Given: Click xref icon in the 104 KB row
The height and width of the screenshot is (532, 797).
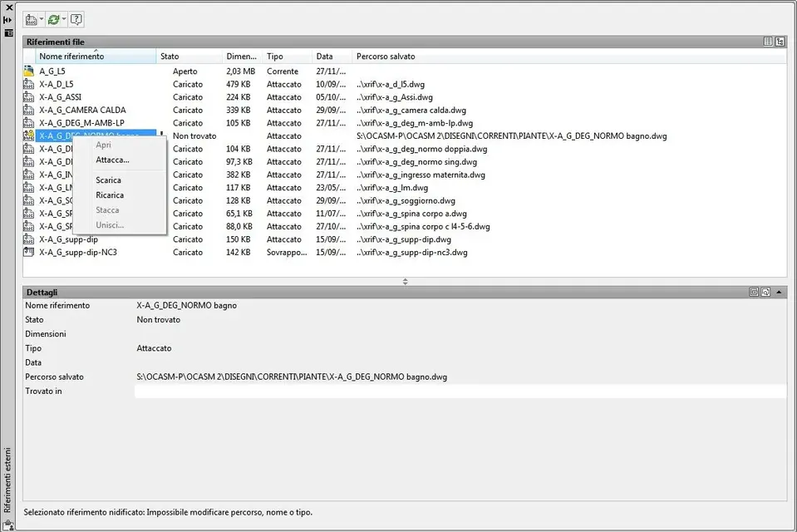Looking at the screenshot, I should [x=29, y=149].
